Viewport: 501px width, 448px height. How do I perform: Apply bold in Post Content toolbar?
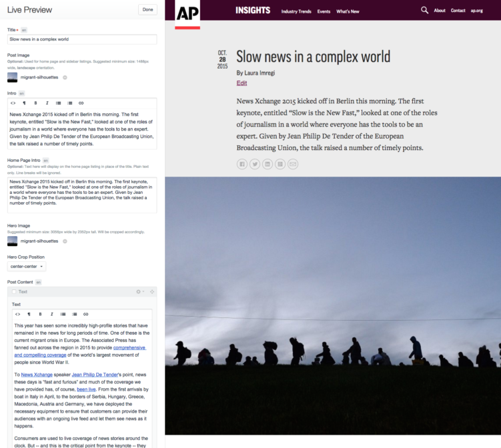click(40, 314)
